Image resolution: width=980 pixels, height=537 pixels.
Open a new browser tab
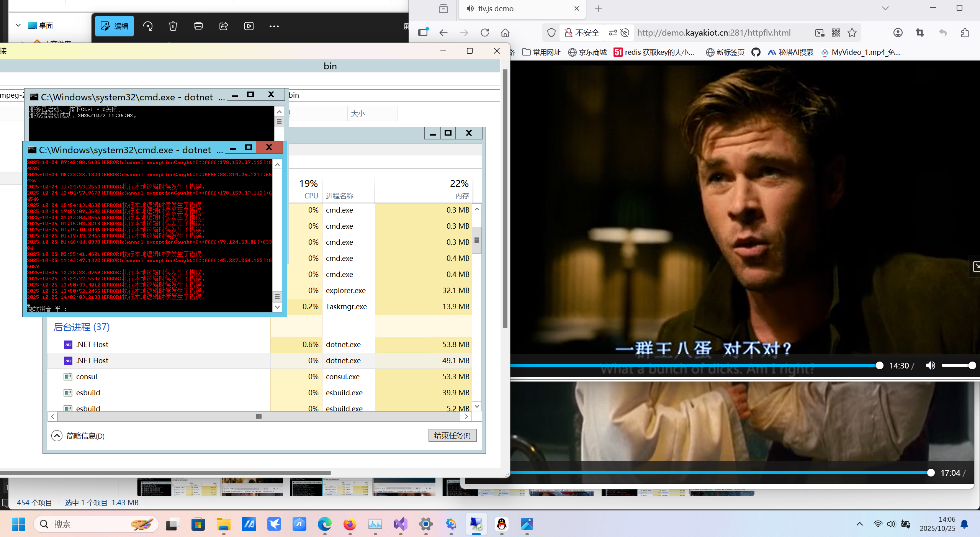pyautogui.click(x=598, y=8)
